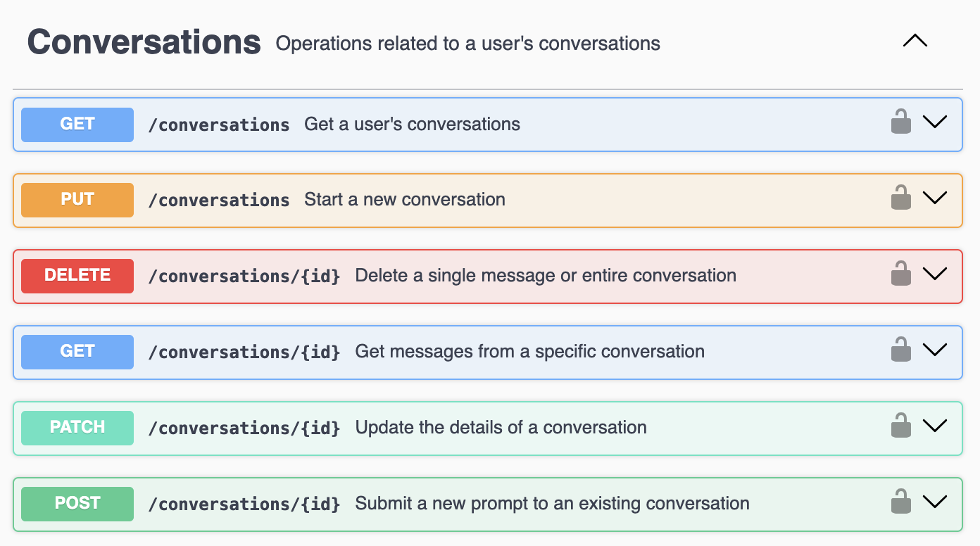Expand the GET /conversations endpoint chevron
Image resolution: width=980 pixels, height=546 pixels.
pyautogui.click(x=935, y=122)
